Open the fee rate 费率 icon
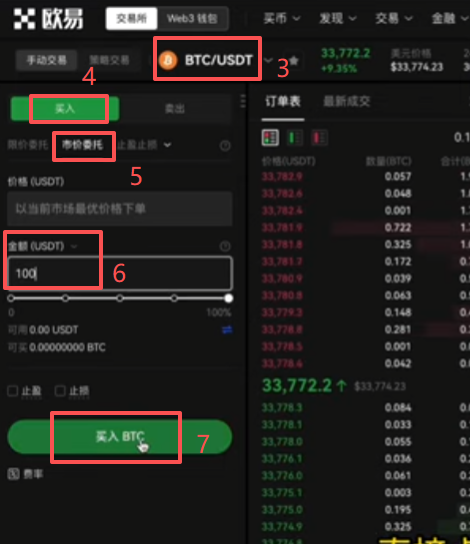This screenshot has height=544, width=470. [x=14, y=474]
